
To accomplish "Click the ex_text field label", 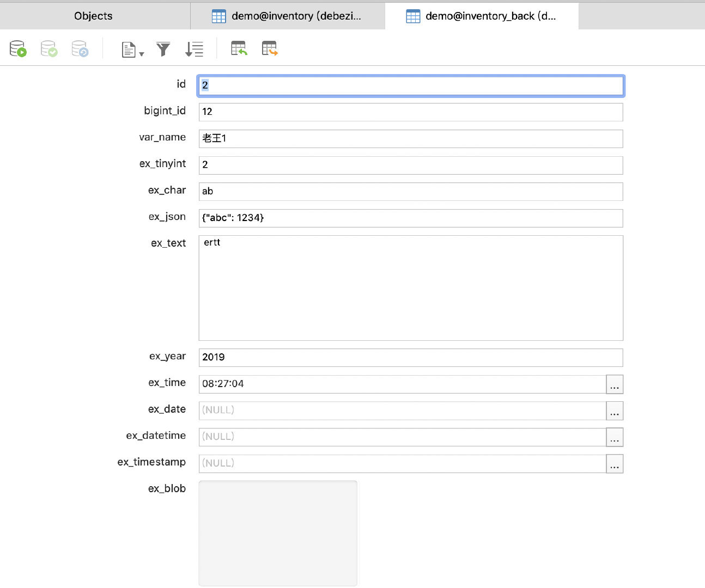I will click(x=168, y=243).
